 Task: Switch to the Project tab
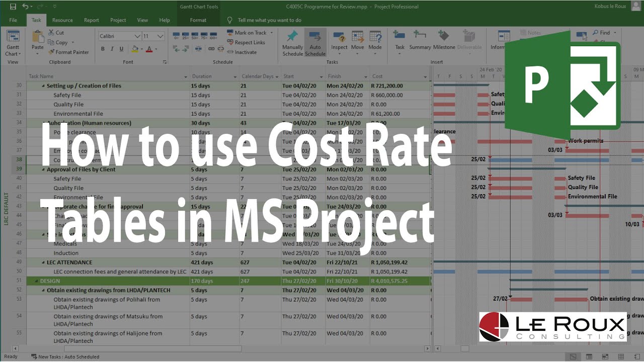[118, 20]
